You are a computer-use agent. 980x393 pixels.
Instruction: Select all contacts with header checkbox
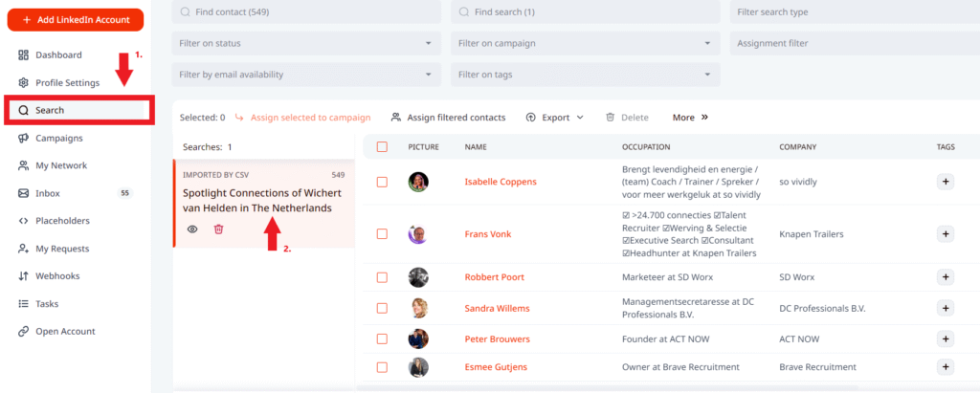tap(382, 147)
